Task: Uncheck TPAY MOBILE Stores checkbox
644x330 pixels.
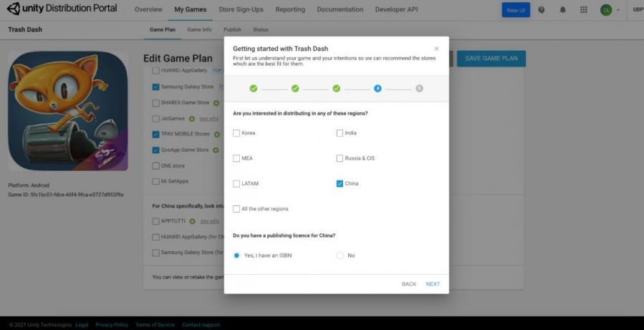Action: tap(155, 134)
